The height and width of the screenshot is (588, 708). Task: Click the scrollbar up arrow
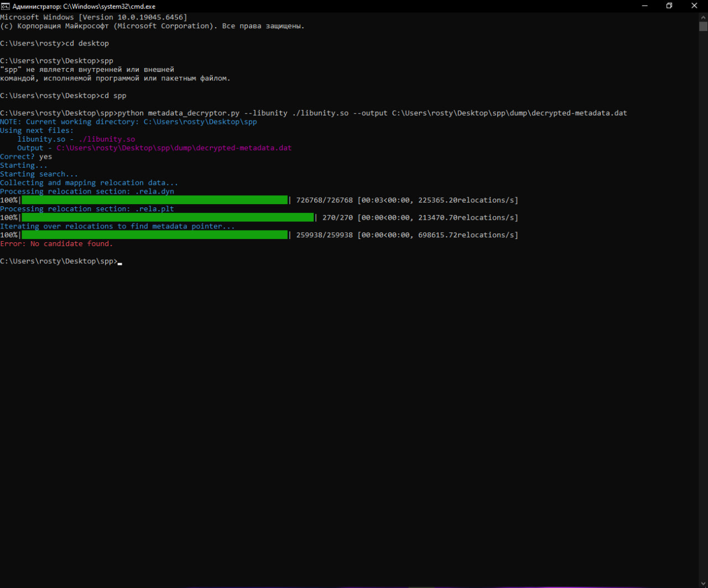coord(703,17)
